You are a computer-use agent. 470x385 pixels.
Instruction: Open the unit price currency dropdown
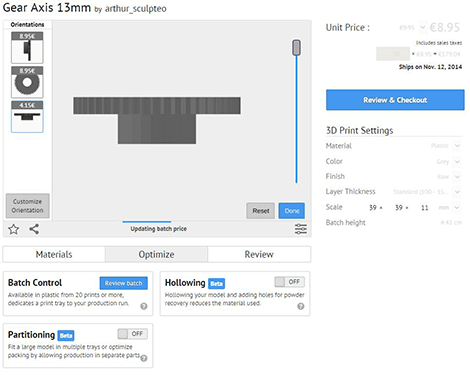(x=422, y=27)
